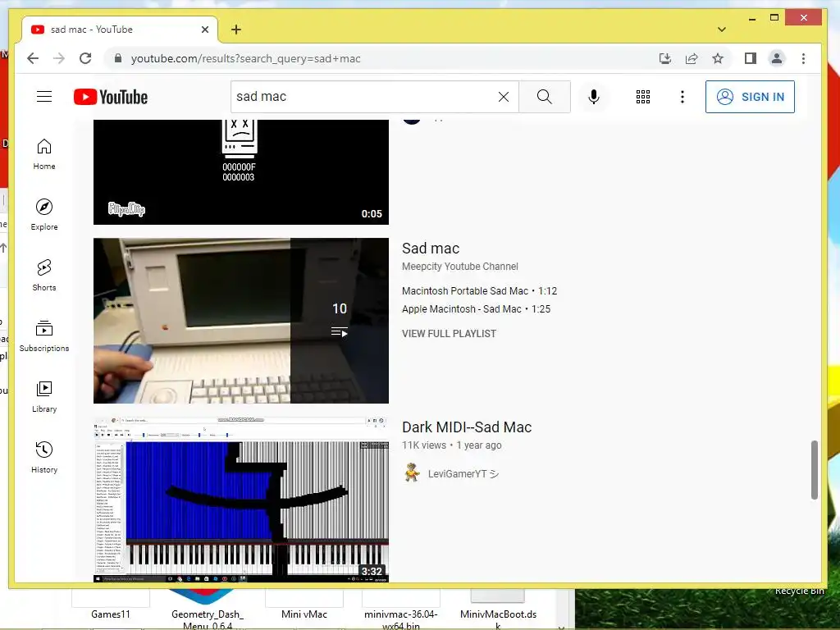
Task: Open Meepcity Youtube Channel link
Action: point(460,267)
